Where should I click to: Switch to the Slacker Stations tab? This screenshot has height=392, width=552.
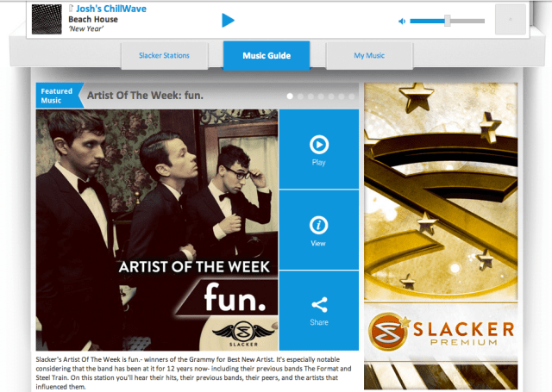[x=164, y=55]
